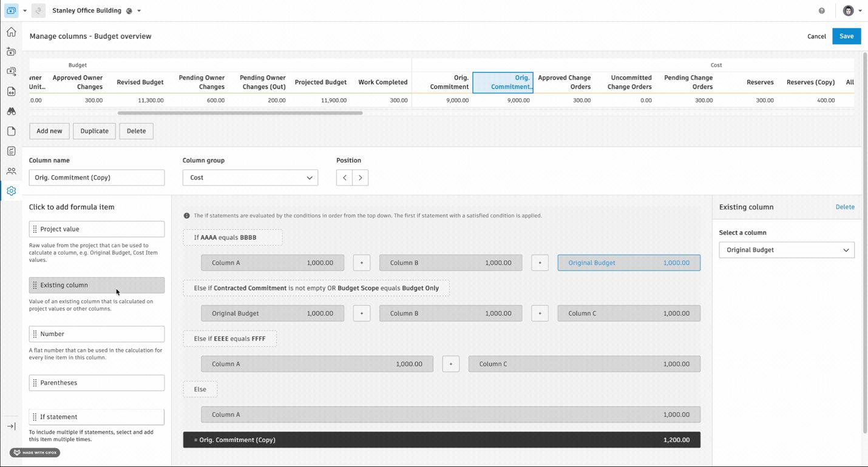Open the binoculars search icon in sidebar
Screen dimensions: 868x467
point(11,111)
